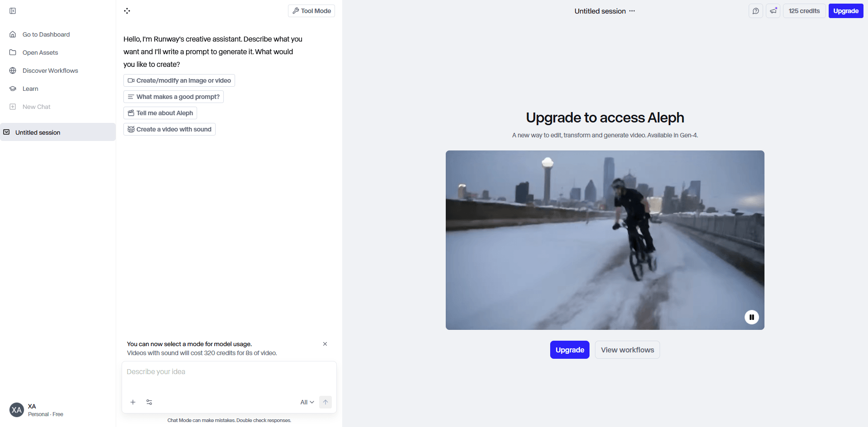Click the plus attach icon in prompt box
The height and width of the screenshot is (427, 868).
[133, 402]
